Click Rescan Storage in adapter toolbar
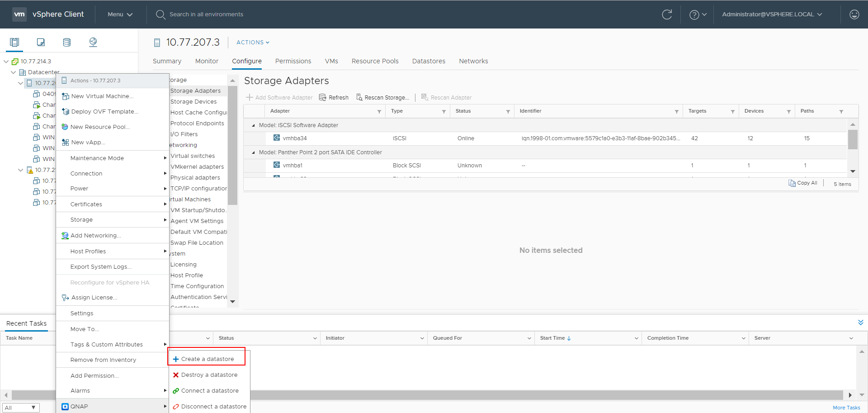The image size is (868, 413). tap(382, 98)
